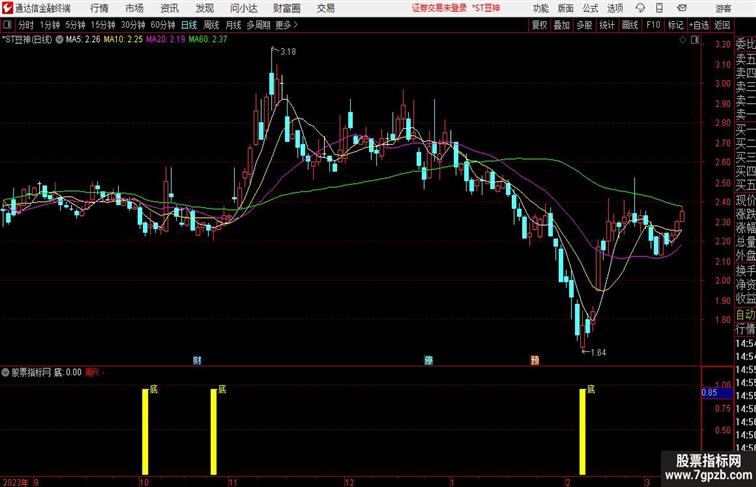Click the 1.64 low price marker
This screenshot has height=487, width=756.
tap(598, 352)
